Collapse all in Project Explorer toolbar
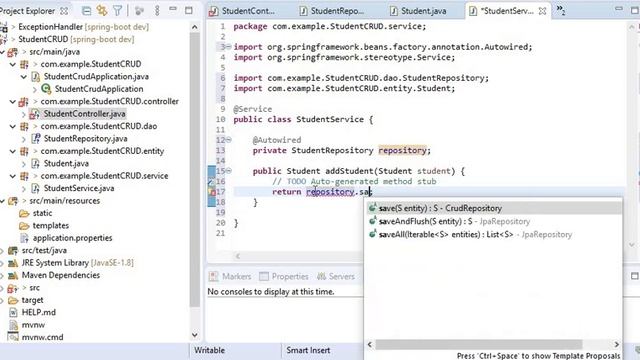640x360 pixels. click(87, 11)
